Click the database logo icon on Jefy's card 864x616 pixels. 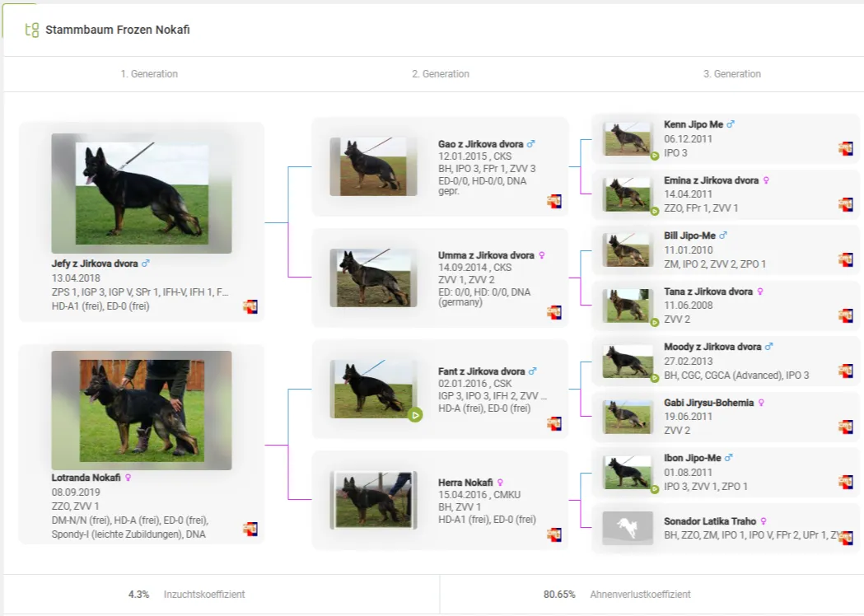(x=250, y=307)
